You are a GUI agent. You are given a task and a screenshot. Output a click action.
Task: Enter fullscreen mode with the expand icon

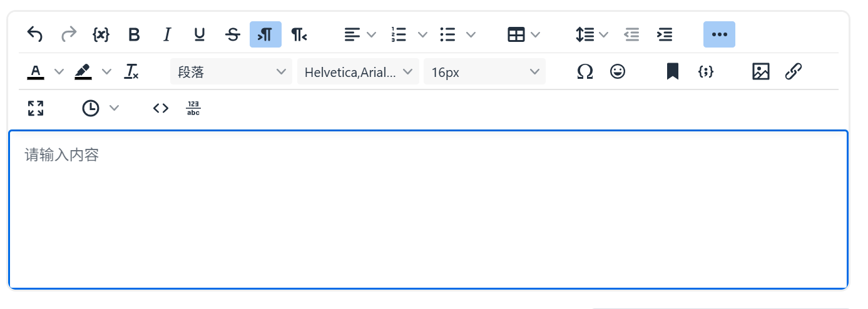tap(36, 108)
